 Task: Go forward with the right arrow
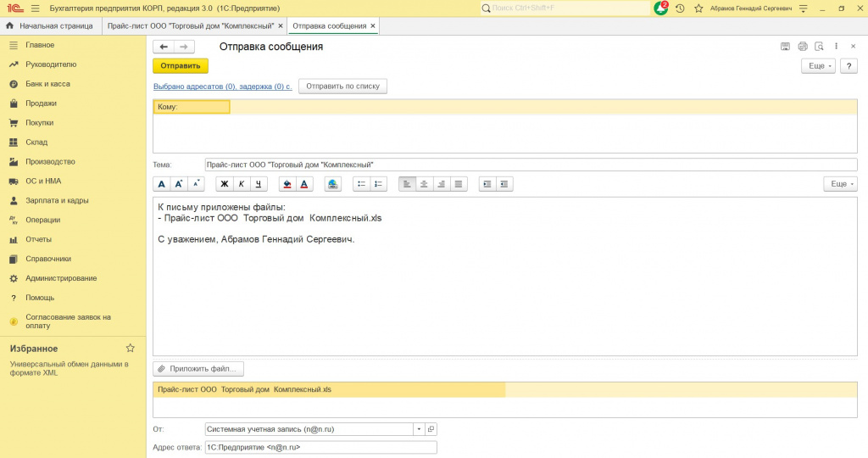point(184,47)
